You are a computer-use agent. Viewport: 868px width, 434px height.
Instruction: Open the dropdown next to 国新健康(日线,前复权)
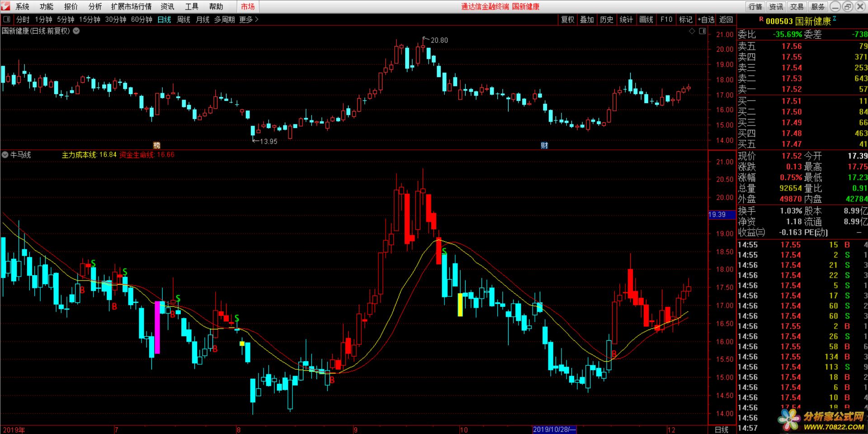(x=76, y=31)
